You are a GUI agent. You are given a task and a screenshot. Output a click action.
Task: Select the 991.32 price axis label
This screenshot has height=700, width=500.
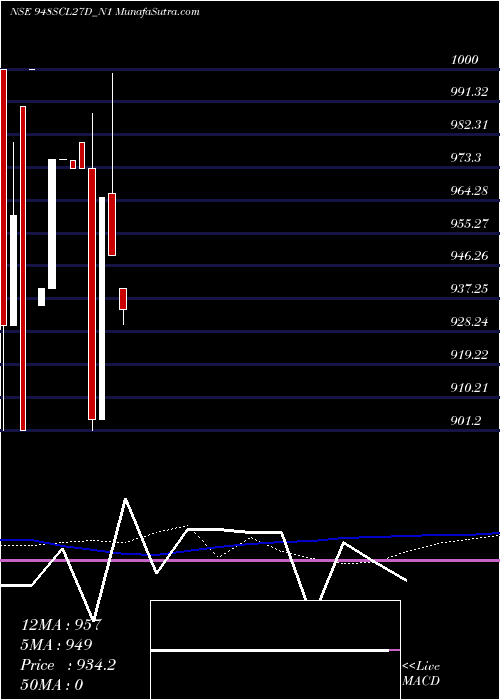[x=469, y=92]
